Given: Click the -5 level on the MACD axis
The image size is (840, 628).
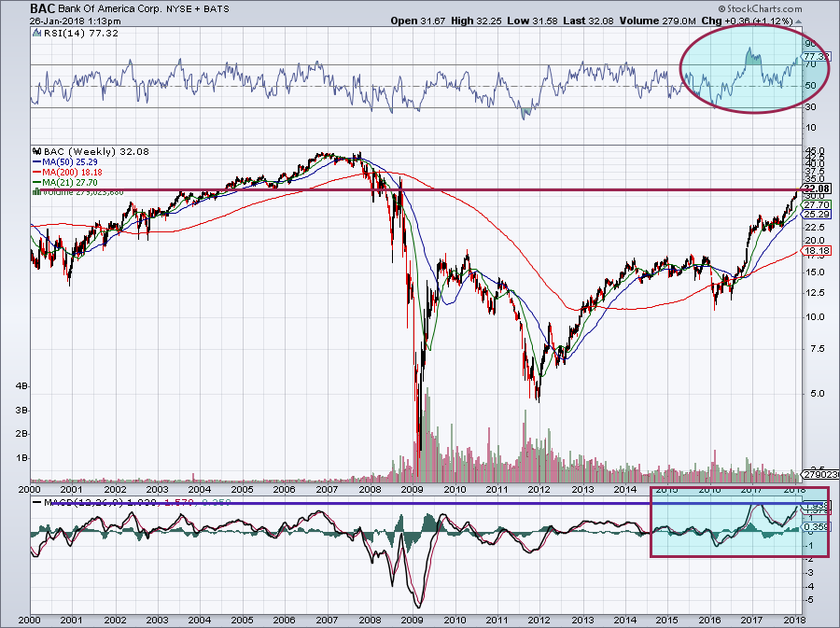Looking at the screenshot, I should (810, 600).
